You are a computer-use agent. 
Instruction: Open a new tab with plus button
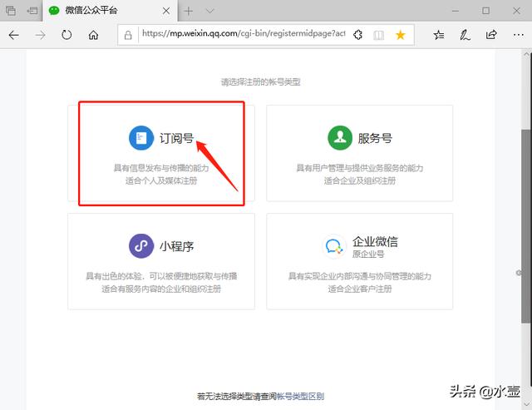pos(189,11)
